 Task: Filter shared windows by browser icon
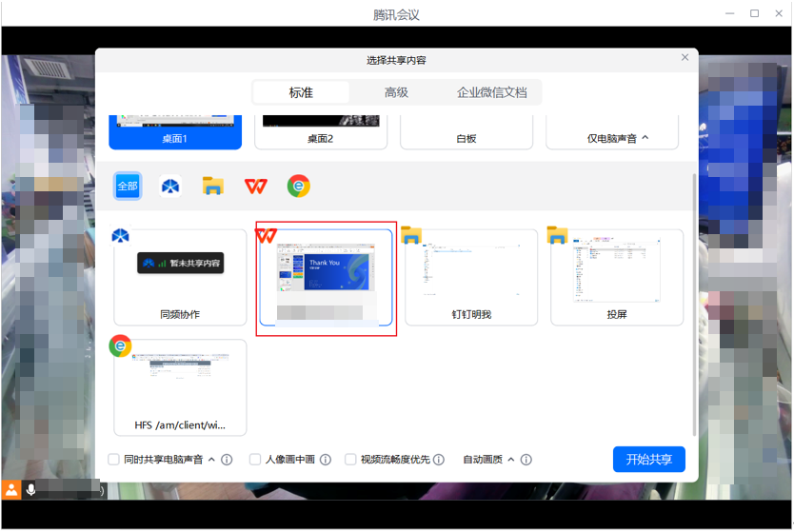pyautogui.click(x=299, y=187)
